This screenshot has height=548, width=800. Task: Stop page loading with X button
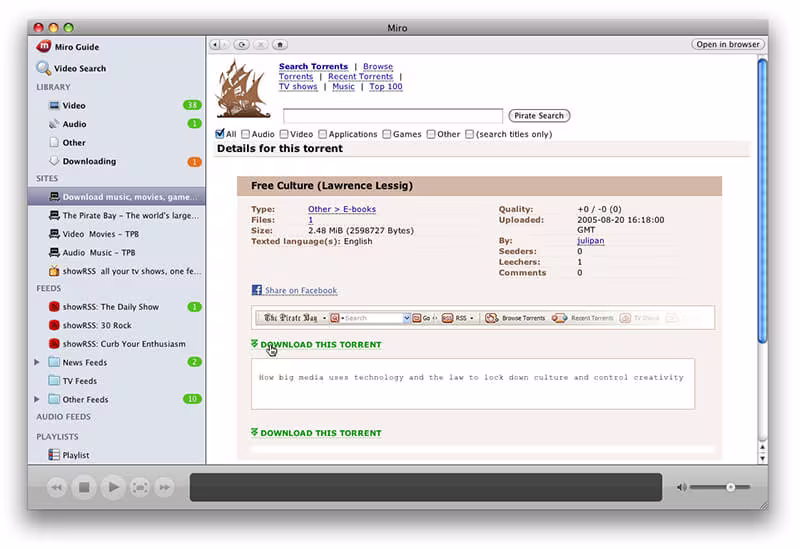point(260,44)
